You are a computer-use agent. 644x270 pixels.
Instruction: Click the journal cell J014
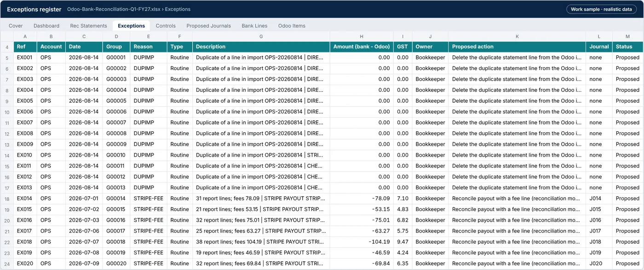599,199
